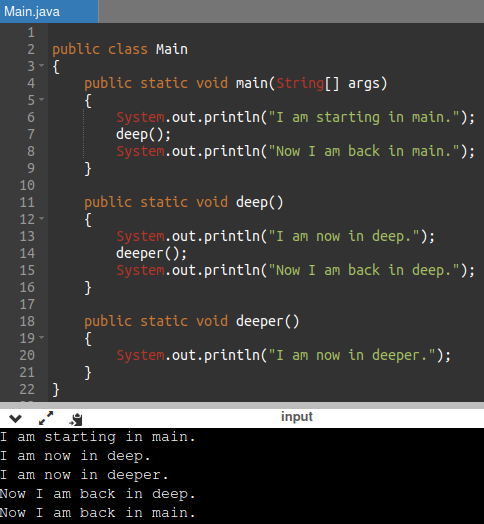
Task: Switch to the input console tab
Action: (297, 417)
